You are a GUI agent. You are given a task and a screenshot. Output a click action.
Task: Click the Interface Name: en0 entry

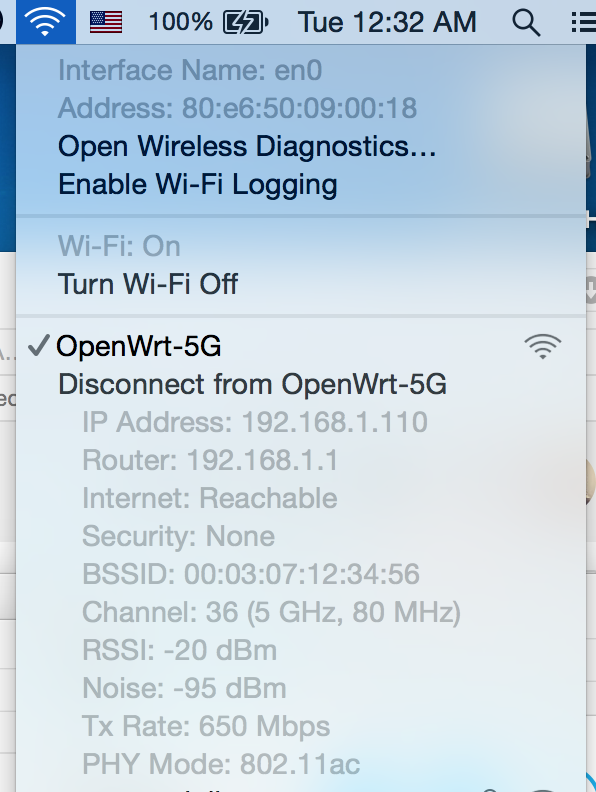190,70
